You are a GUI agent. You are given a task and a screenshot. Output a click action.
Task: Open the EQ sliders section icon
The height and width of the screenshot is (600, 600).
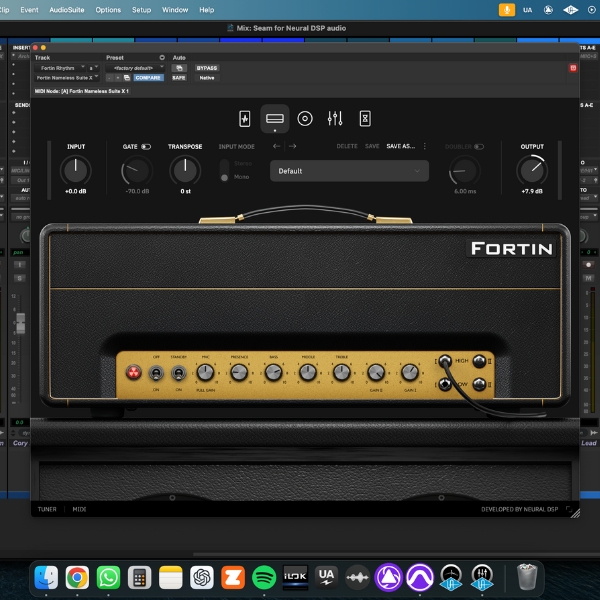click(335, 119)
